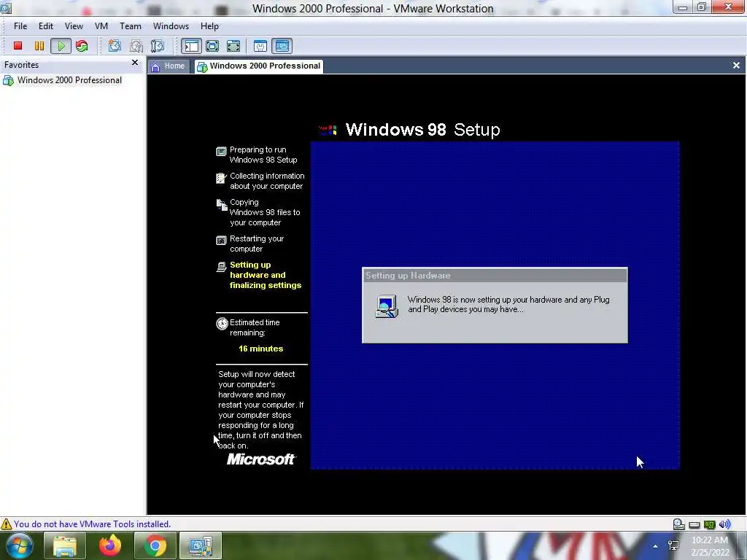The image size is (747, 560).
Task: Click the Revert to snapshot icon
Action: click(136, 46)
